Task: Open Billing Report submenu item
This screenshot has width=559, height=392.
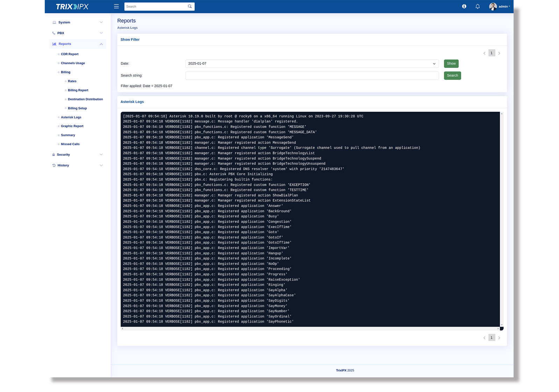Action: pos(78,90)
